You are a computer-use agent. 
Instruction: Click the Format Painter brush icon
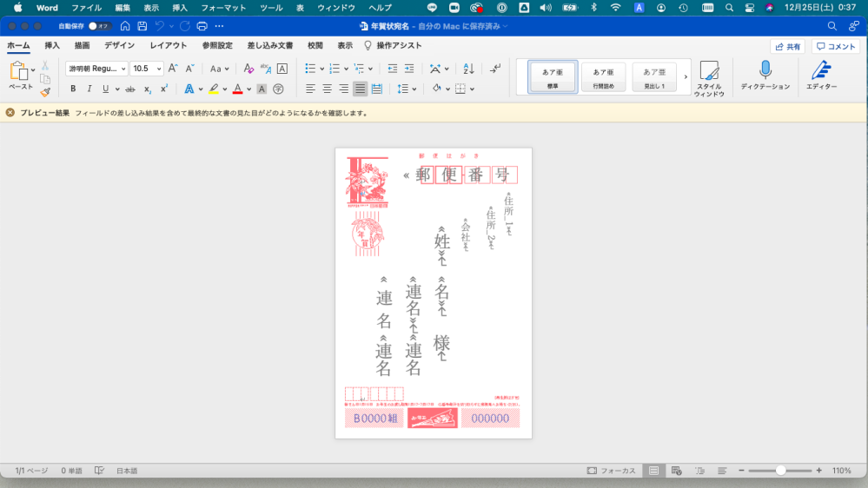(45, 92)
